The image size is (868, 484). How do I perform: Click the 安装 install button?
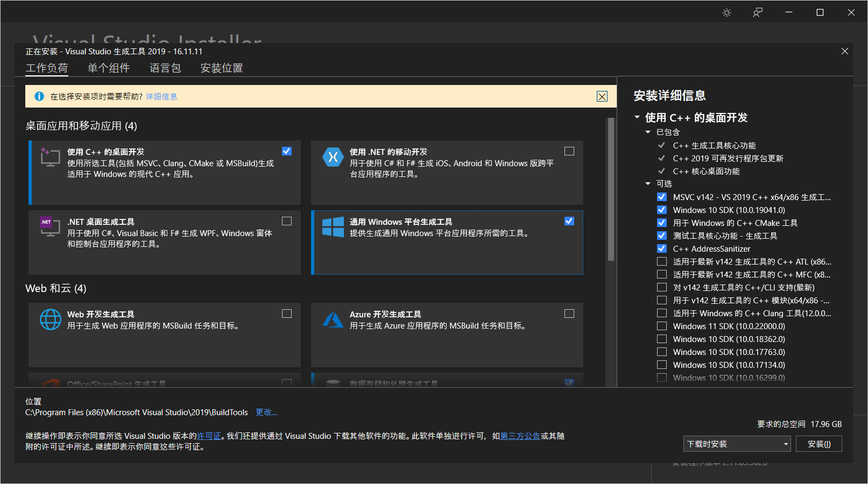pos(819,444)
